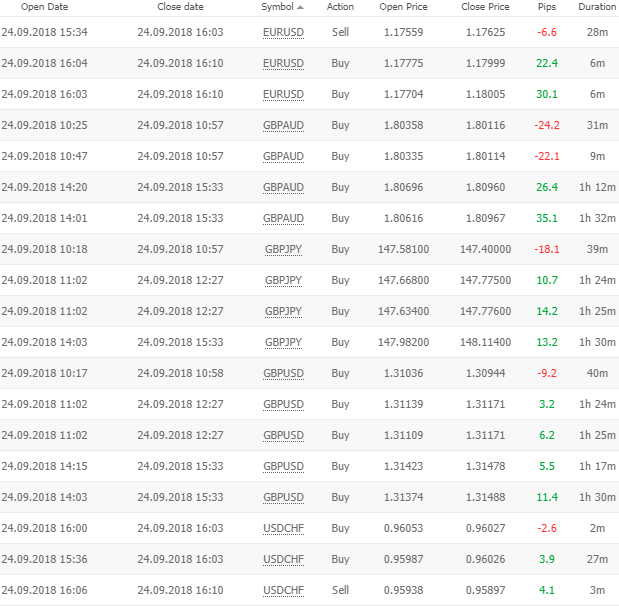Image resolution: width=619 pixels, height=606 pixels.
Task: Click open price 1.80358
Action: [x=403, y=125]
